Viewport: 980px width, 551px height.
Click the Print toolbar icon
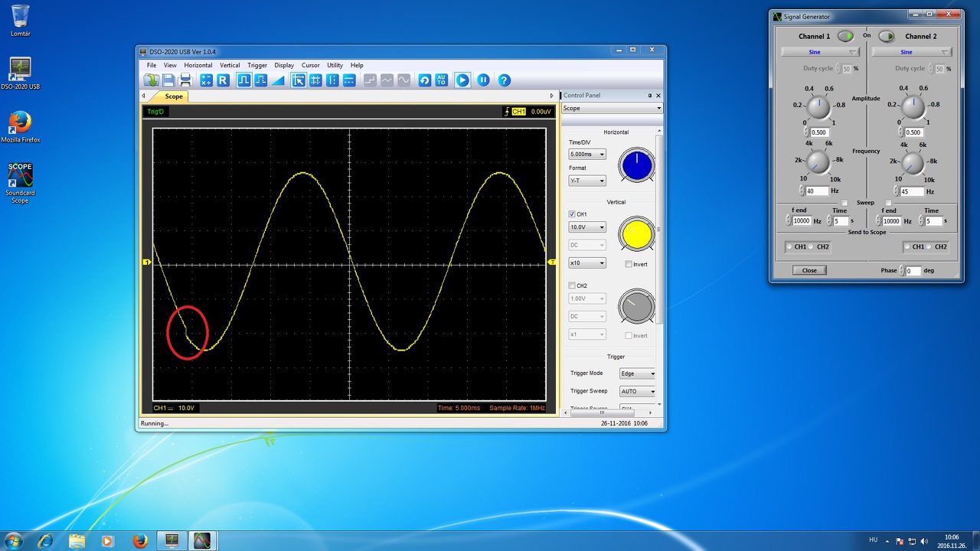[x=185, y=80]
